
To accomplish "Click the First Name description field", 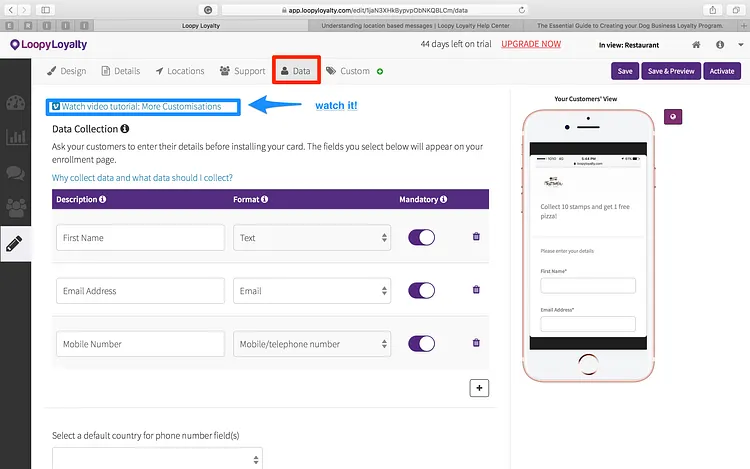I will click(x=140, y=238).
